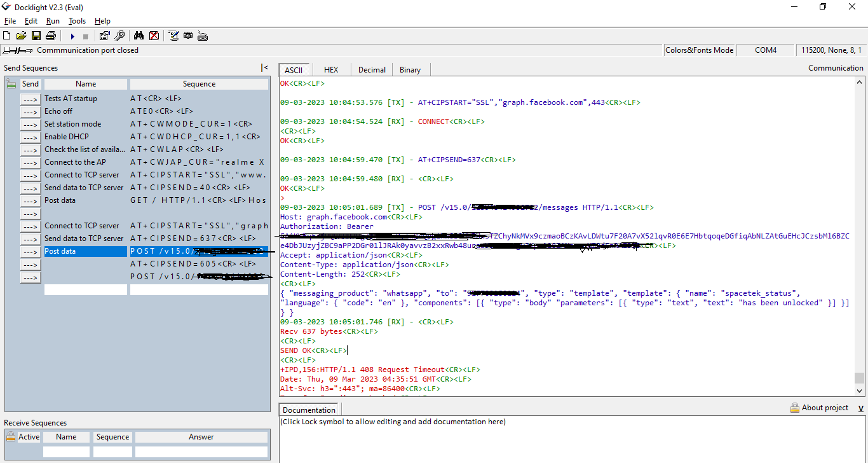Send the "Echo off" sequence
The image size is (868, 463).
pyautogui.click(x=30, y=111)
